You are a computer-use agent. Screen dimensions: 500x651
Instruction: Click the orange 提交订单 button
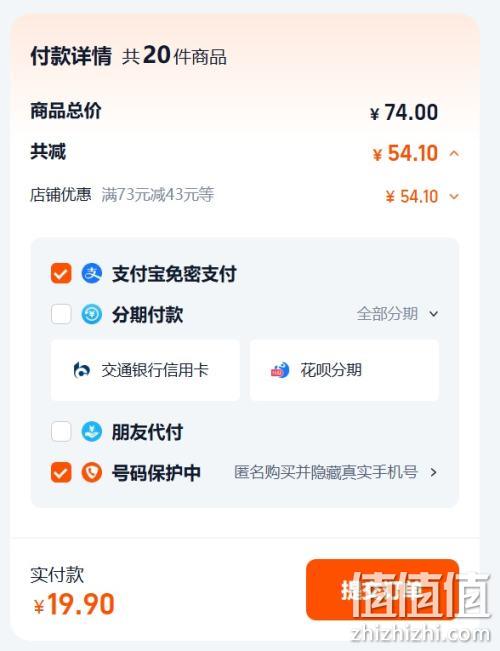(382, 590)
